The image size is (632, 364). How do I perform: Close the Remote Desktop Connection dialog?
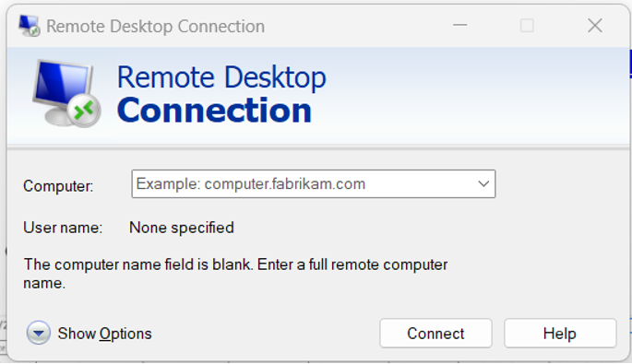point(595,26)
